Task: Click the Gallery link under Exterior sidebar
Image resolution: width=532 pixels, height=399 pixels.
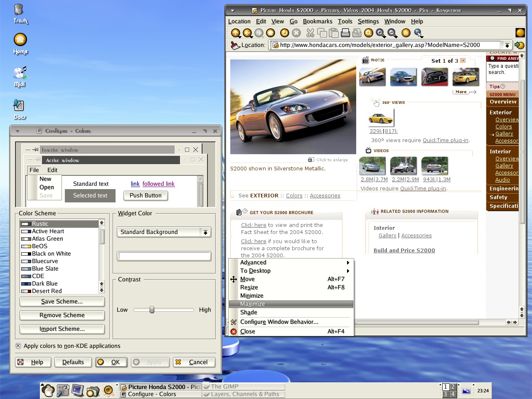Action: [x=504, y=134]
